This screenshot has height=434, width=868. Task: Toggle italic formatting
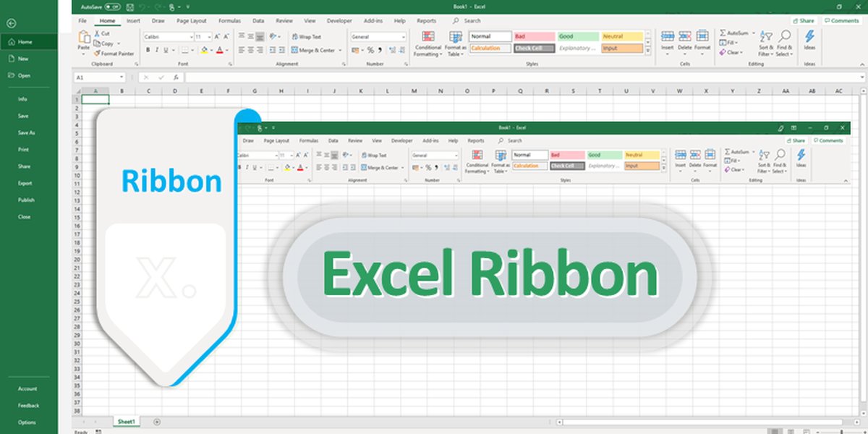pos(156,50)
